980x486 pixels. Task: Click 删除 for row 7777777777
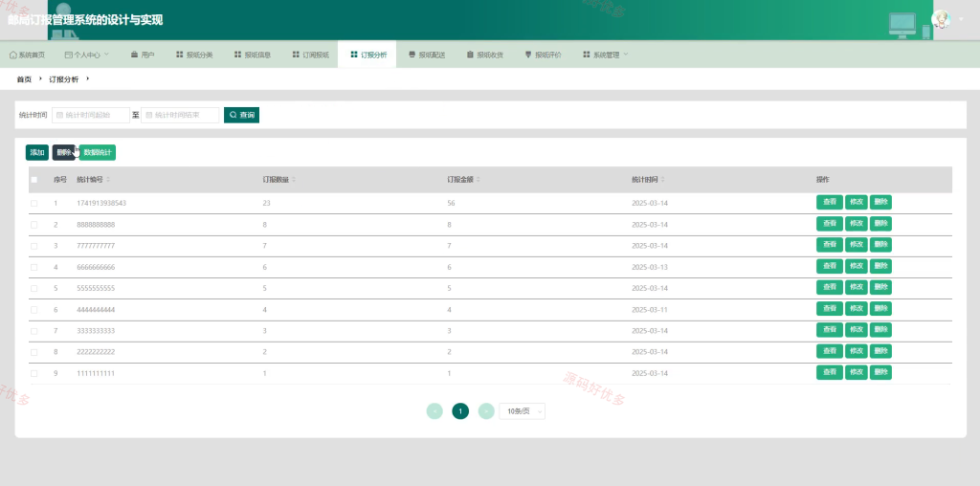pyautogui.click(x=880, y=244)
